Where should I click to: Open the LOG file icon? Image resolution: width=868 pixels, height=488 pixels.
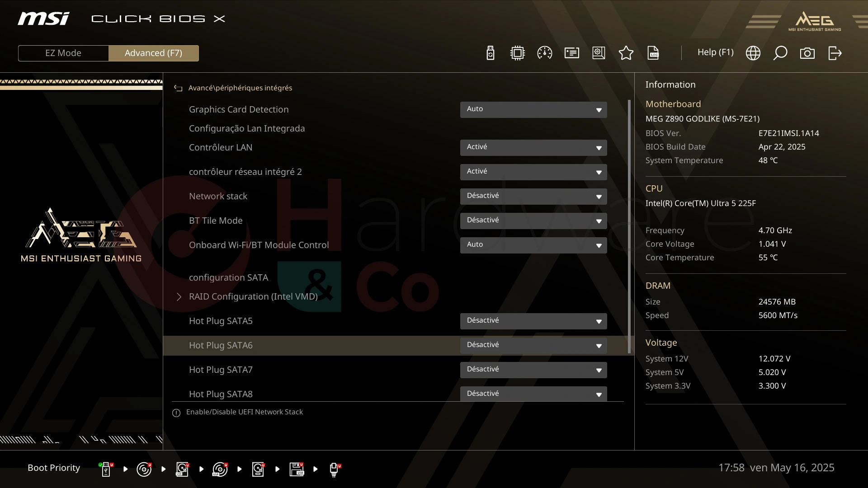[653, 53]
